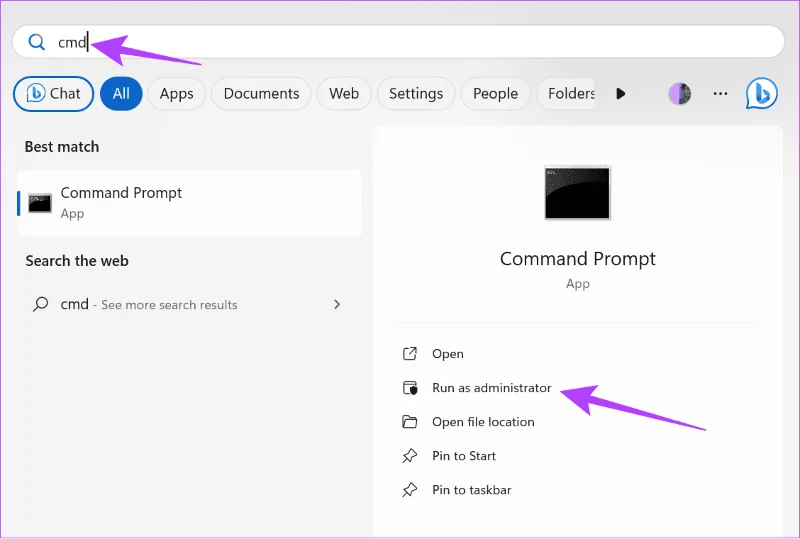Click large Command Prompt thumbnail in details pane
This screenshot has height=539, width=800.
coord(577,192)
